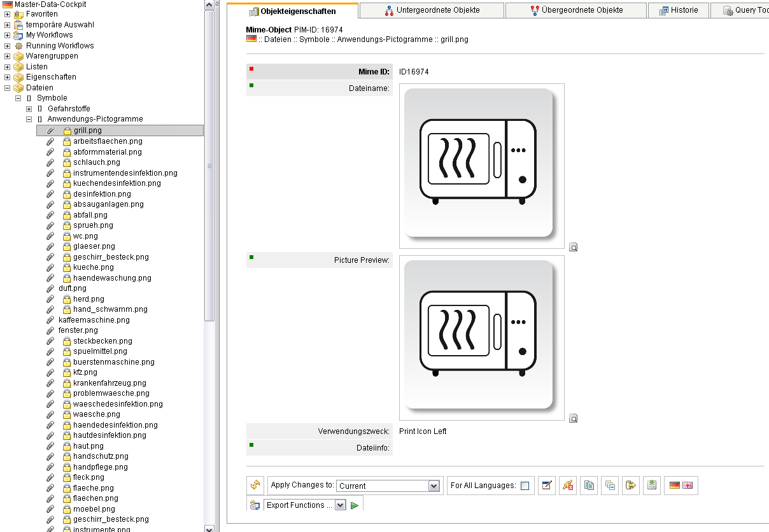This screenshot has width=769, height=532.
Task: Click the edit object pencil icon
Action: pos(546,486)
